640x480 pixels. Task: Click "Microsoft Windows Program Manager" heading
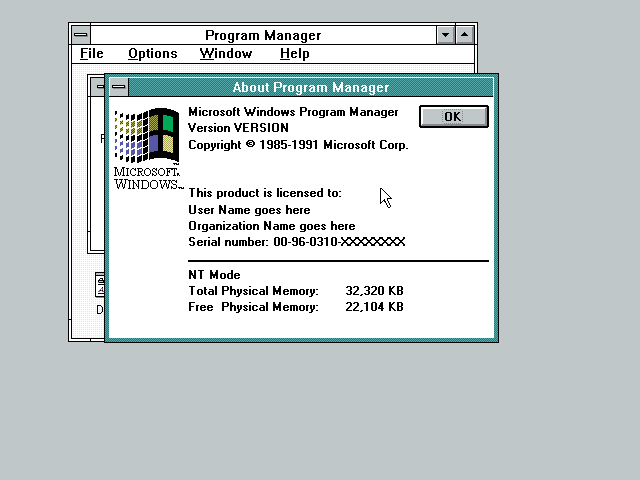pyautogui.click(x=293, y=112)
